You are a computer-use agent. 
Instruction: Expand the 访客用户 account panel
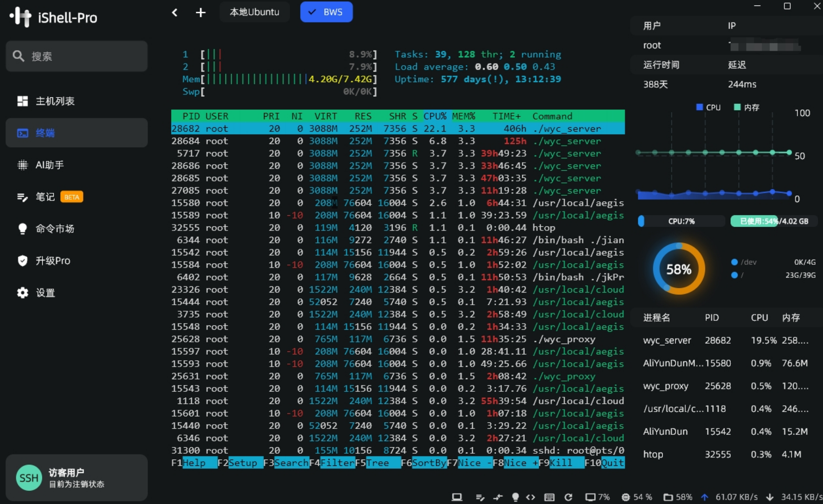coord(77,478)
